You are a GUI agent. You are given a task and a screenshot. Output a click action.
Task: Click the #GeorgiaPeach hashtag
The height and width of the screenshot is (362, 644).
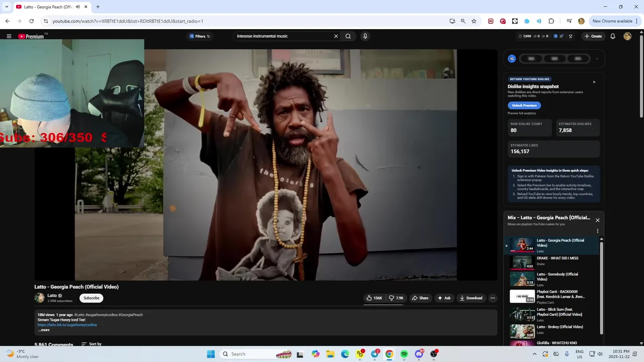pyautogui.click(x=130, y=315)
